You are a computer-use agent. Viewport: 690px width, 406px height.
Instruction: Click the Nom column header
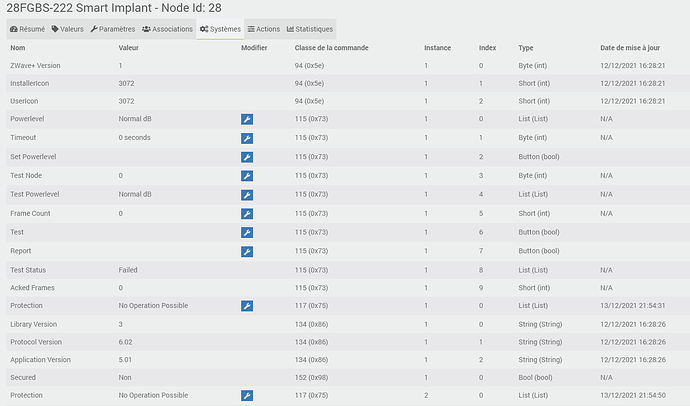[18, 48]
